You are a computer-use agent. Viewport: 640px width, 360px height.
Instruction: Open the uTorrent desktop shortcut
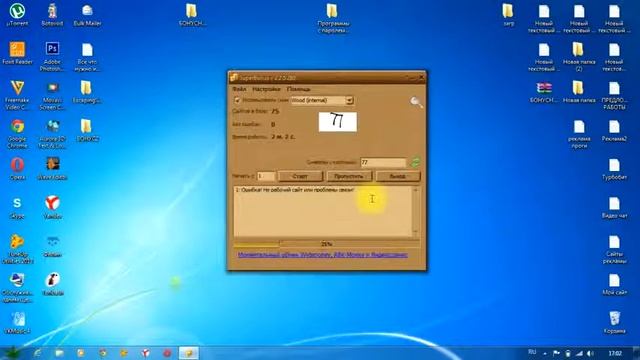(17, 15)
